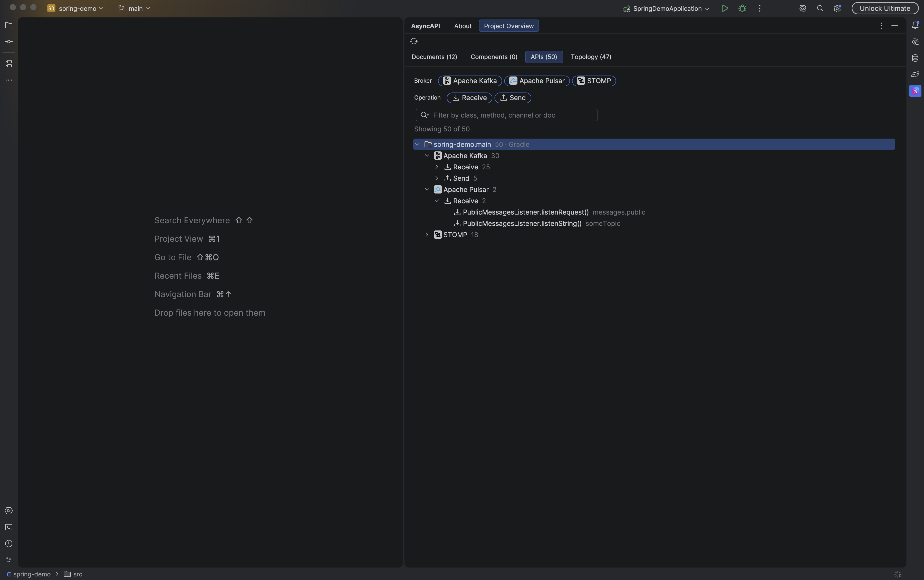The width and height of the screenshot is (924, 580).
Task: Focus the filter by class, method field
Action: coord(506,115)
